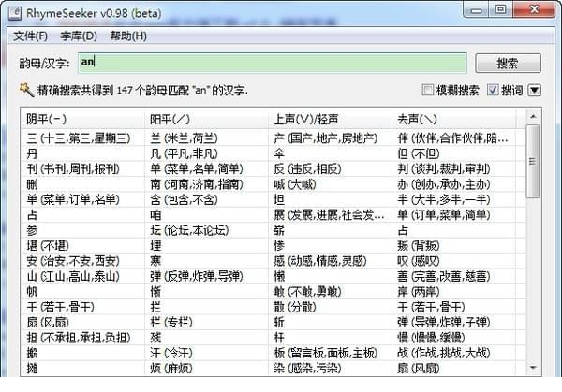Select the entry 含 (包含,不含)
This screenshot has width=562, height=392.
pos(184,200)
